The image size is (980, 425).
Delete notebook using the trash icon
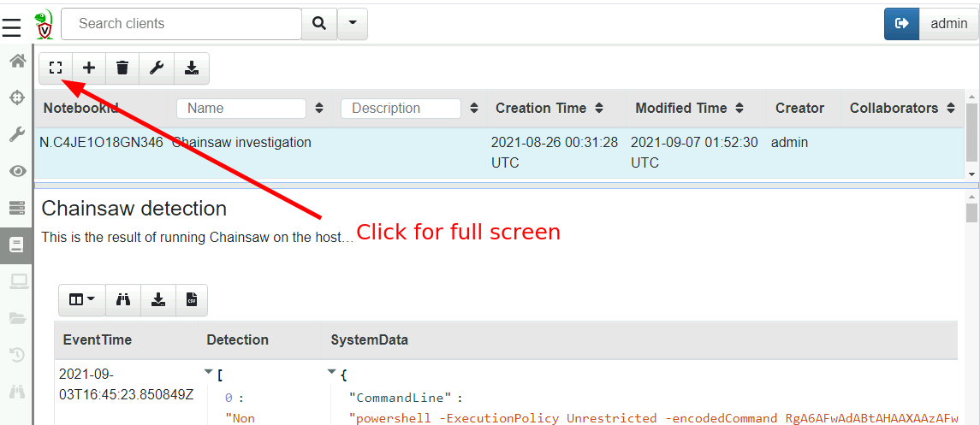point(122,68)
